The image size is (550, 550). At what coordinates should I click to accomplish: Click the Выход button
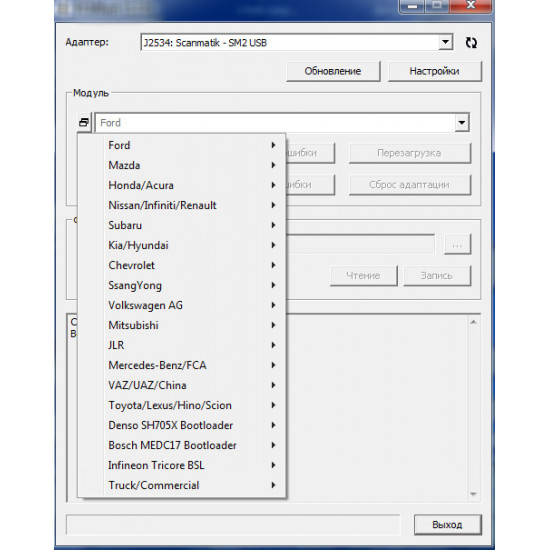[447, 525]
